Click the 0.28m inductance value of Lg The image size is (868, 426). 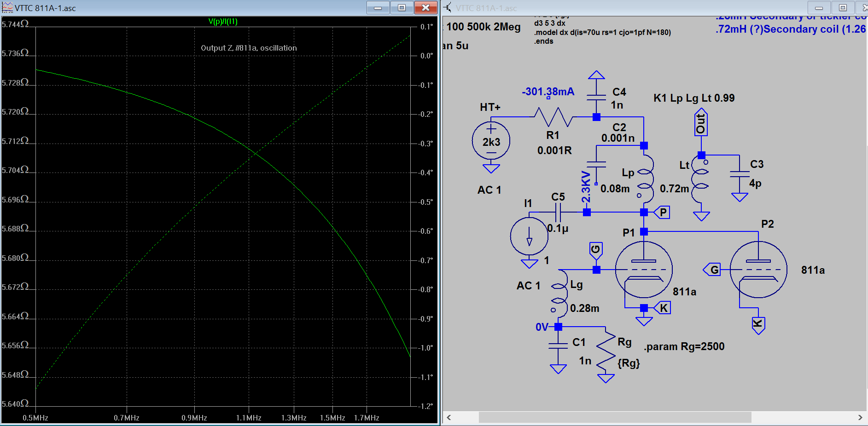(584, 308)
